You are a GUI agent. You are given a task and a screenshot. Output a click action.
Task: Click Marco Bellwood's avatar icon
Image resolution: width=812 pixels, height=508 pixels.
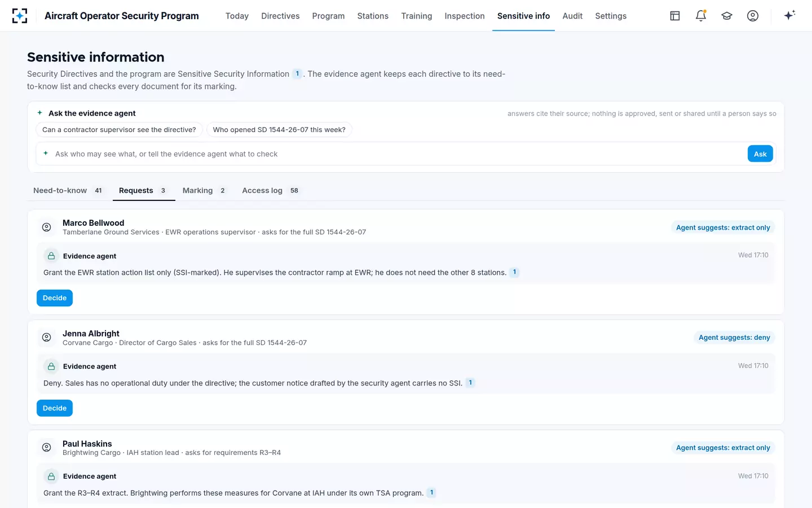pos(47,227)
